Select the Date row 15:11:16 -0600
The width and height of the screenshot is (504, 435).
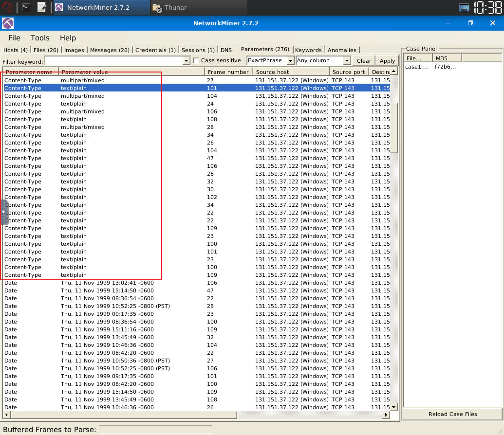(x=196, y=329)
